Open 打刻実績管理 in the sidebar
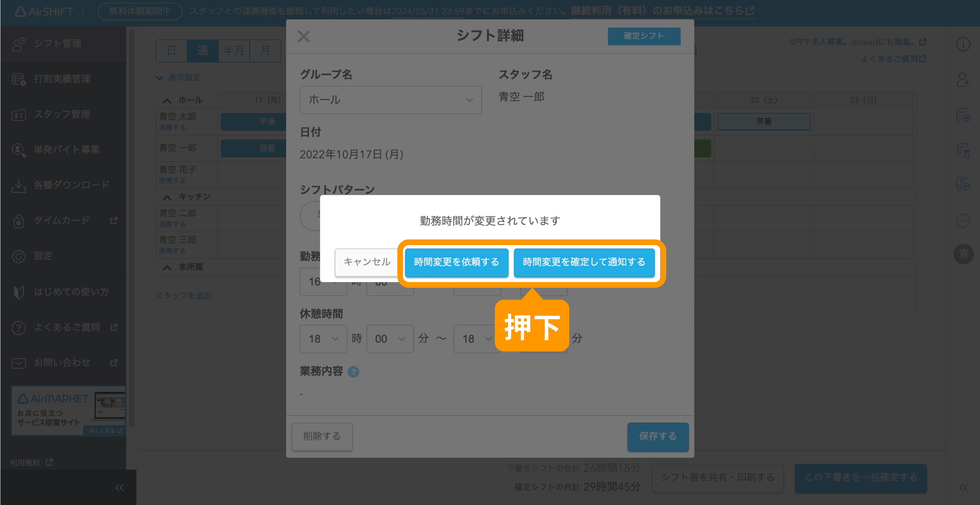 coord(63,79)
